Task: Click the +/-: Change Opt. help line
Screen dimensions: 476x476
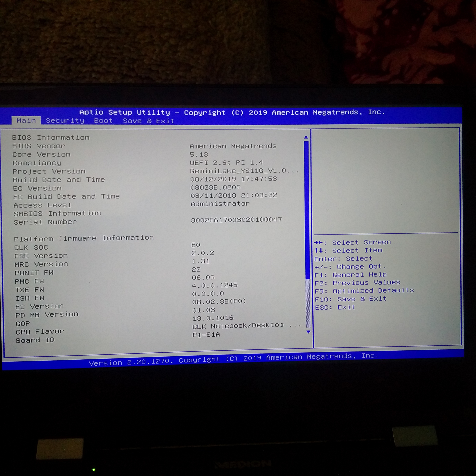Action: tap(350, 267)
